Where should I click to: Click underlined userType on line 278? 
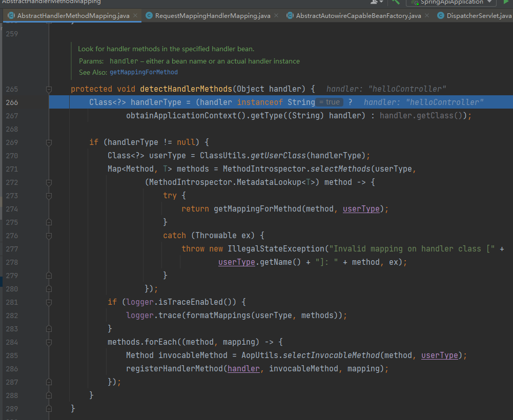[x=237, y=262]
